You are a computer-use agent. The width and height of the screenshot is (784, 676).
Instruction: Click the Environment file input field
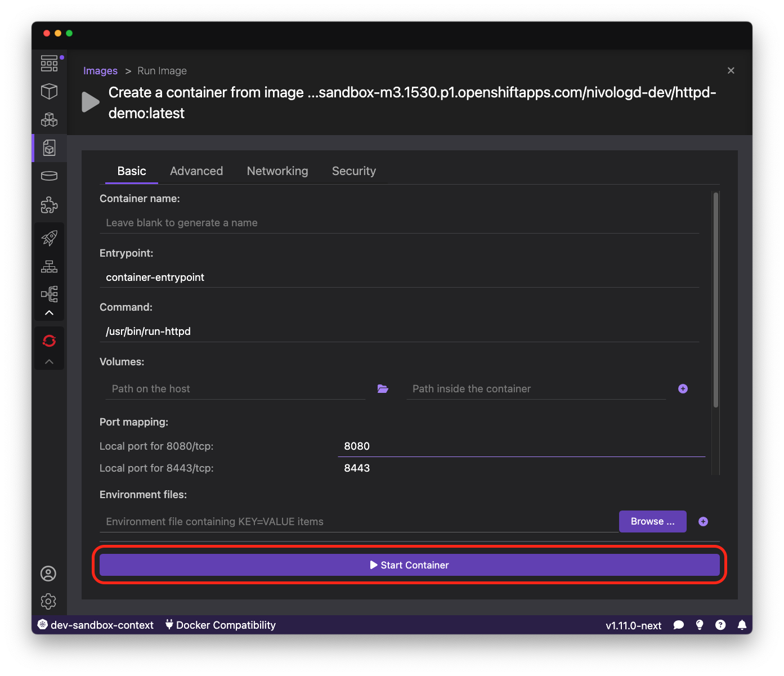(359, 522)
